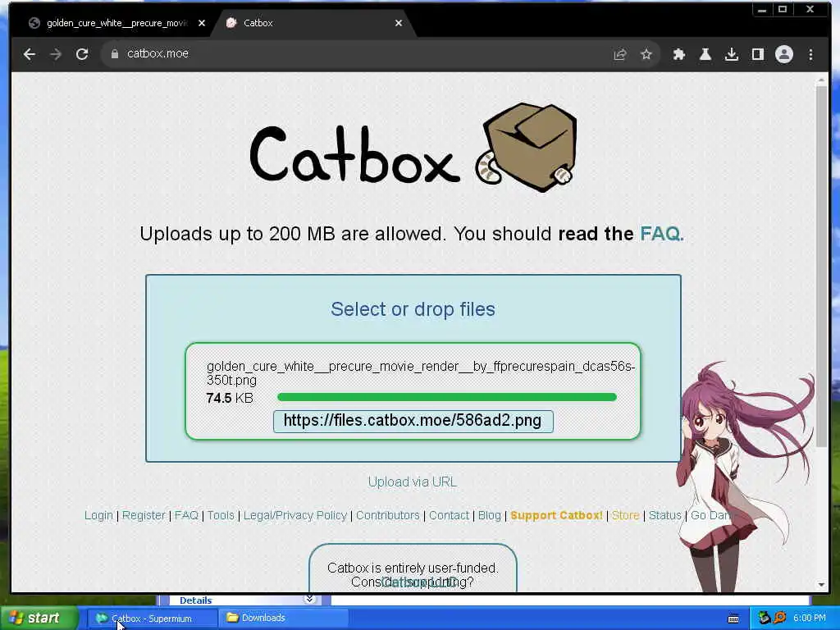Click the scrollbar up arrow

tap(822, 80)
